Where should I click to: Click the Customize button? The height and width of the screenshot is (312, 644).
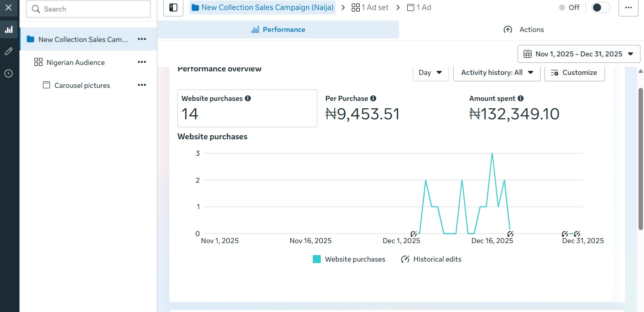point(575,72)
